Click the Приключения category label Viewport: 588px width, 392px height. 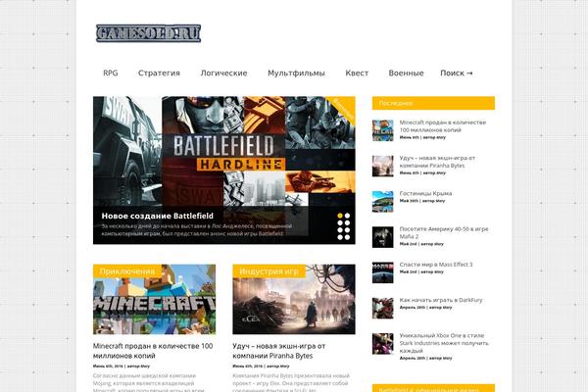coord(127,271)
